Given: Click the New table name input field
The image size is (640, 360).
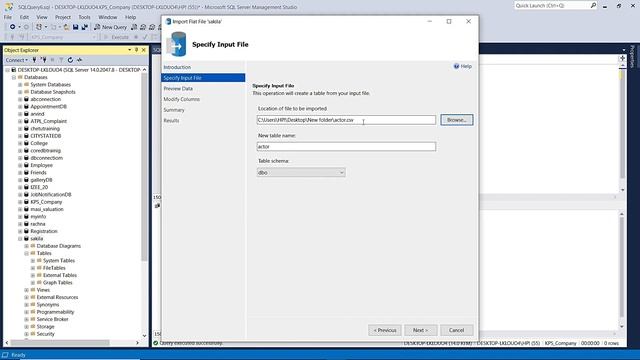Looking at the screenshot, I should 346,147.
